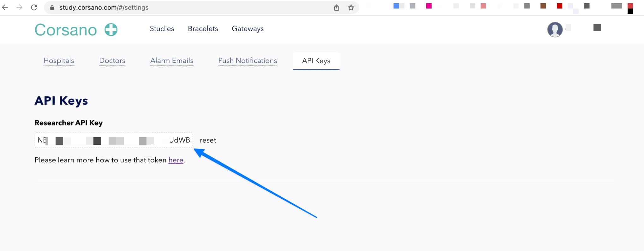Click the Corsano green plus logo icon
The image size is (644, 251).
[111, 30]
